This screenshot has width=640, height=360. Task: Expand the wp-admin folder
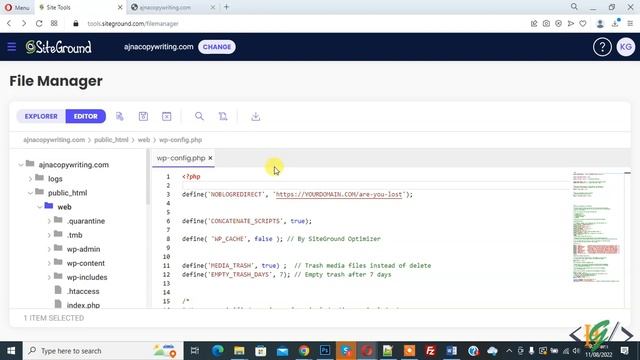[x=49, y=249]
